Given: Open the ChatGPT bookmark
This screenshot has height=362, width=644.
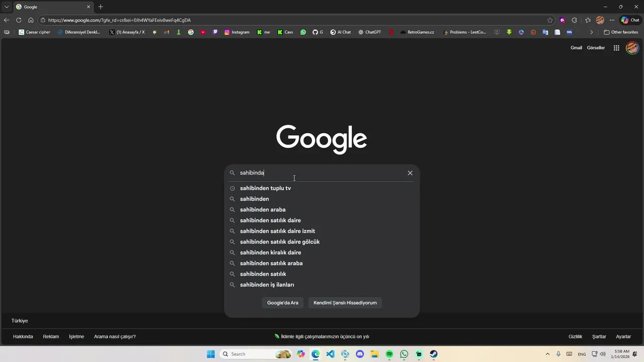Looking at the screenshot, I should [x=370, y=32].
